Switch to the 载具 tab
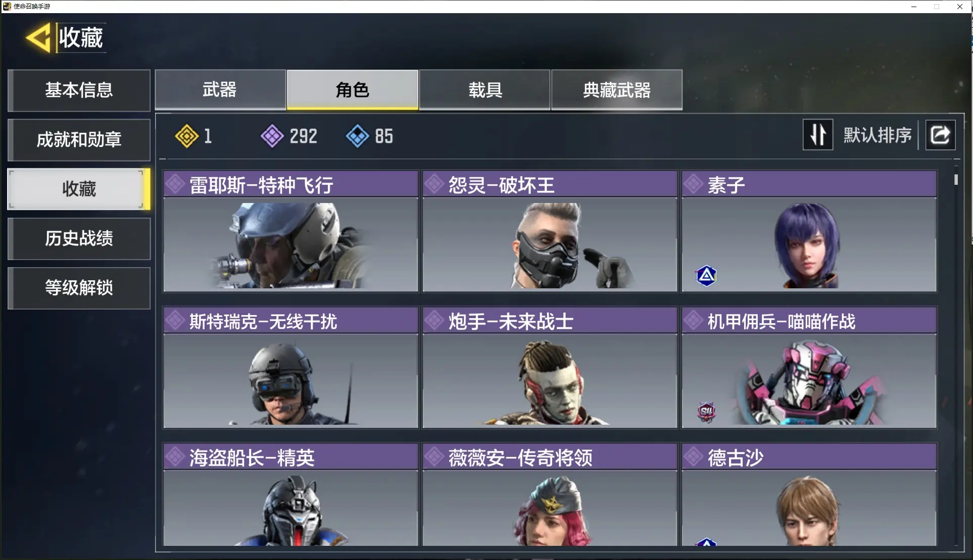This screenshot has height=560, width=973. tap(485, 90)
